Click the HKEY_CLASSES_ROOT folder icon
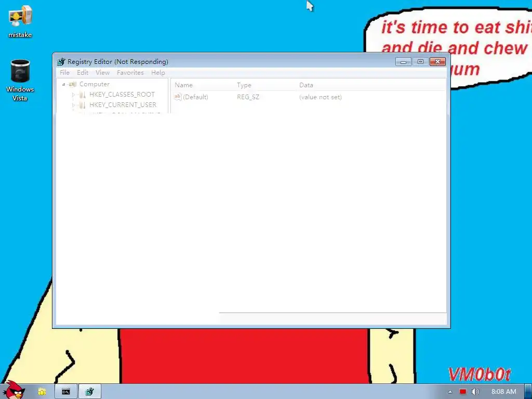 point(82,95)
